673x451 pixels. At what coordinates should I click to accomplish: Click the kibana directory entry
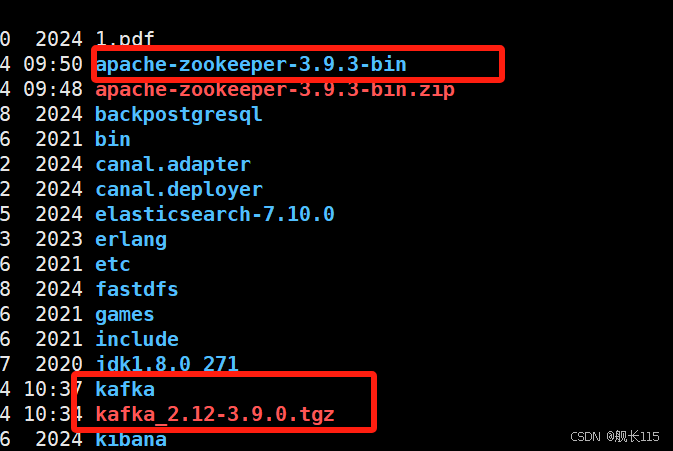pos(131,439)
